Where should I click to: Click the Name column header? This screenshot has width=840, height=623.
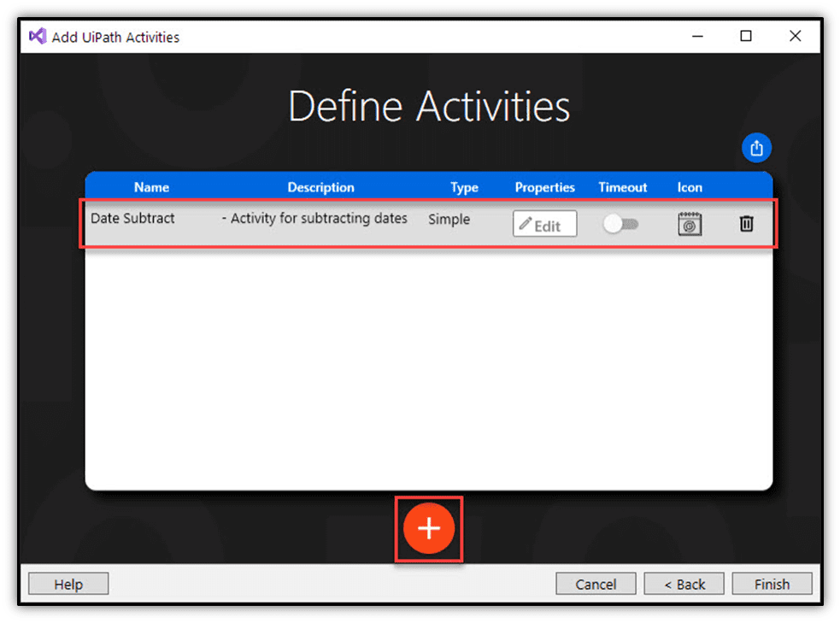click(x=151, y=187)
